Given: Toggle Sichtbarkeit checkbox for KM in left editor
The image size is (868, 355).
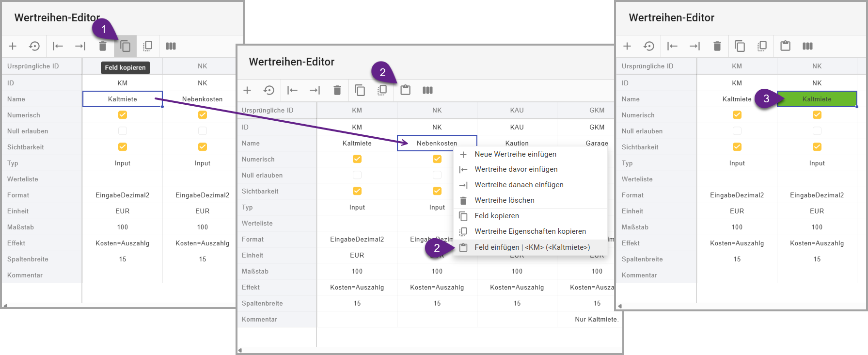Looking at the screenshot, I should coord(123,147).
